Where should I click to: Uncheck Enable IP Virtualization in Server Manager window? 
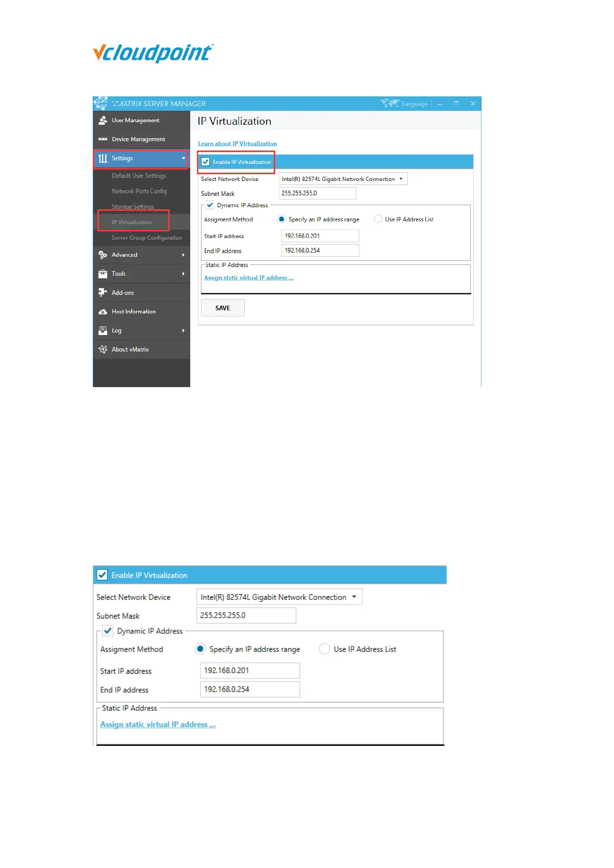pos(206,162)
